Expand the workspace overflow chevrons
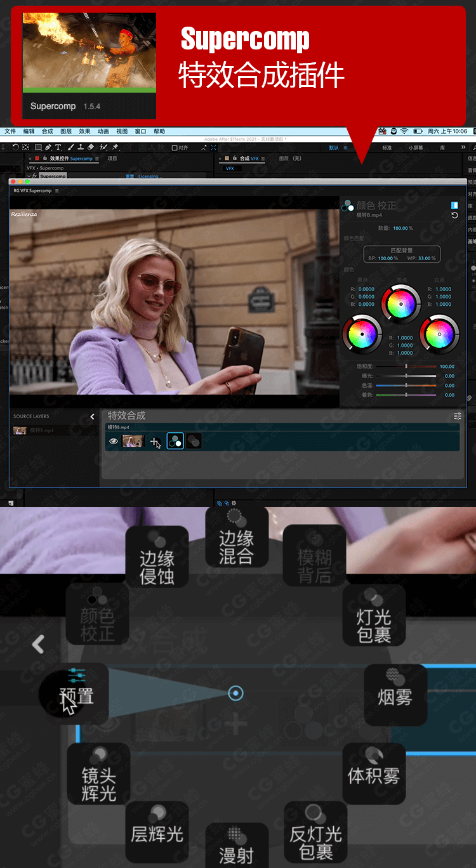The width and height of the screenshot is (476, 868). [x=463, y=148]
